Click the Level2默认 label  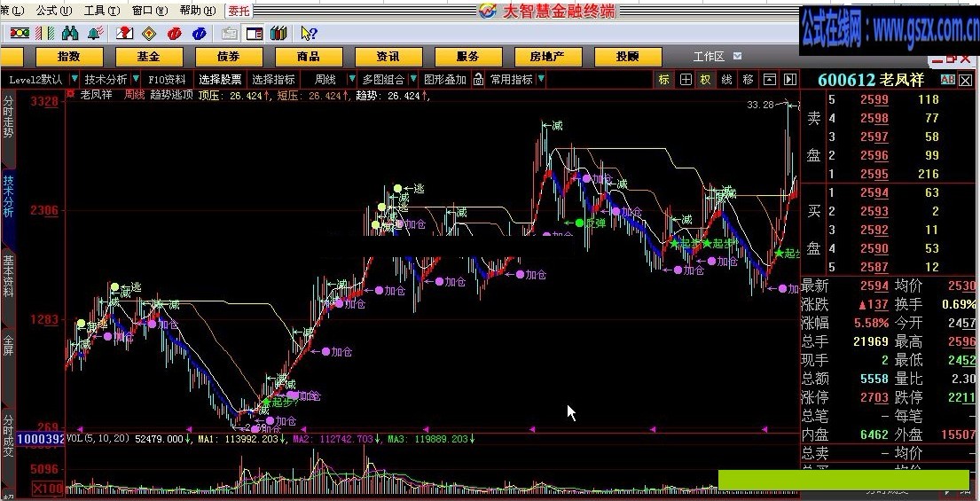click(35, 79)
